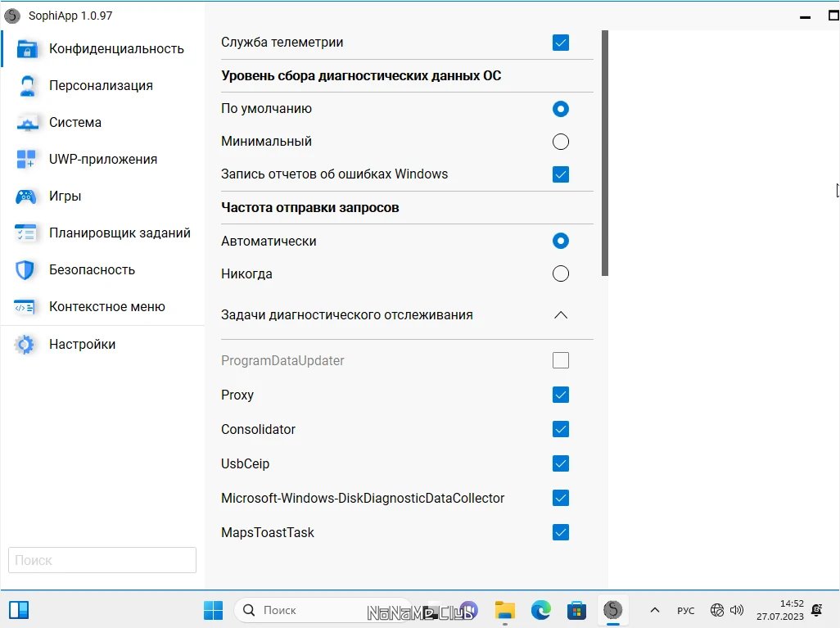This screenshot has width=840, height=628.
Task: Click the Планировщик заданий checklist icon
Action: tap(25, 233)
